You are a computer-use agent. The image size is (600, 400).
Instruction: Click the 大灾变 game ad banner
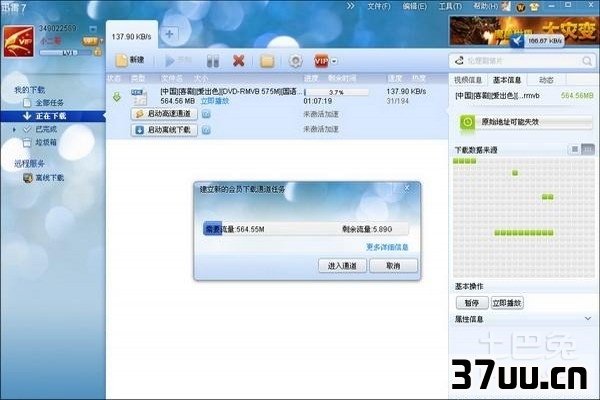[523, 32]
